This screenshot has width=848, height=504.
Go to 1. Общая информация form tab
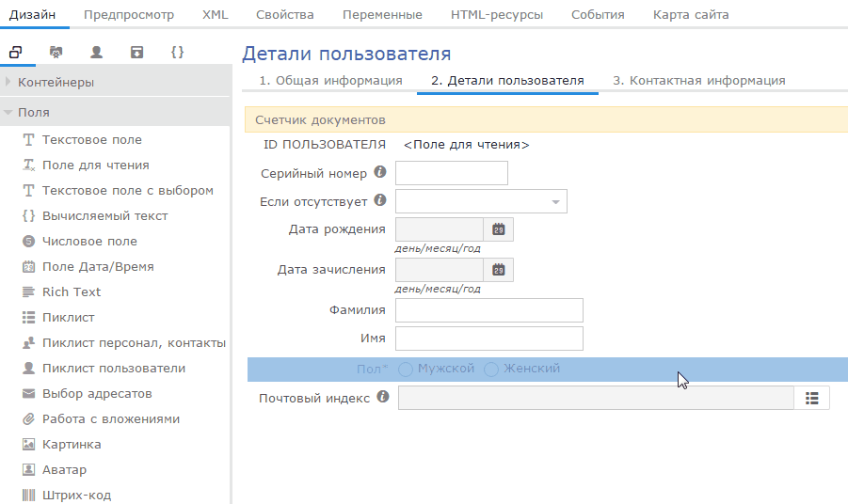pyautogui.click(x=330, y=81)
